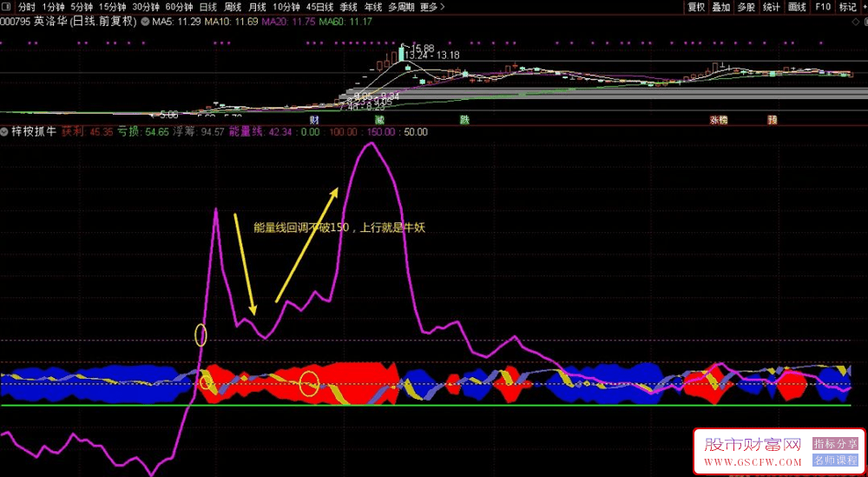
Task: Select the 60分钟 period tab
Action: click(180, 7)
